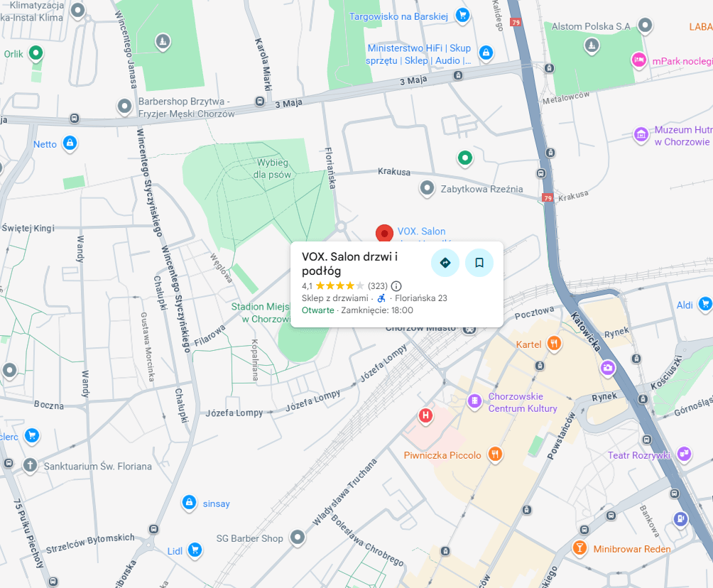Click the VOX. Salon drzwi i podłóg title
Viewport: 713px width, 588px height.
(349, 263)
